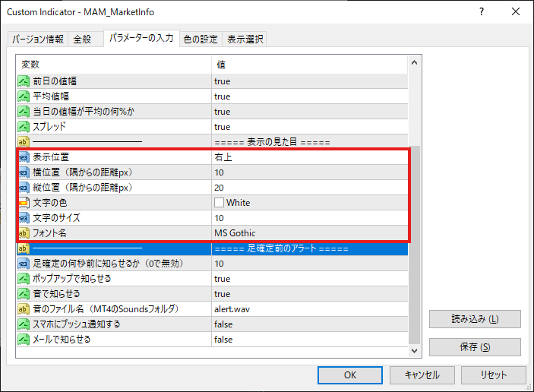Screen dimensions: 534x392
Task: Click the ab icon of 表示の見た目 separator row
Action: pos(24,141)
